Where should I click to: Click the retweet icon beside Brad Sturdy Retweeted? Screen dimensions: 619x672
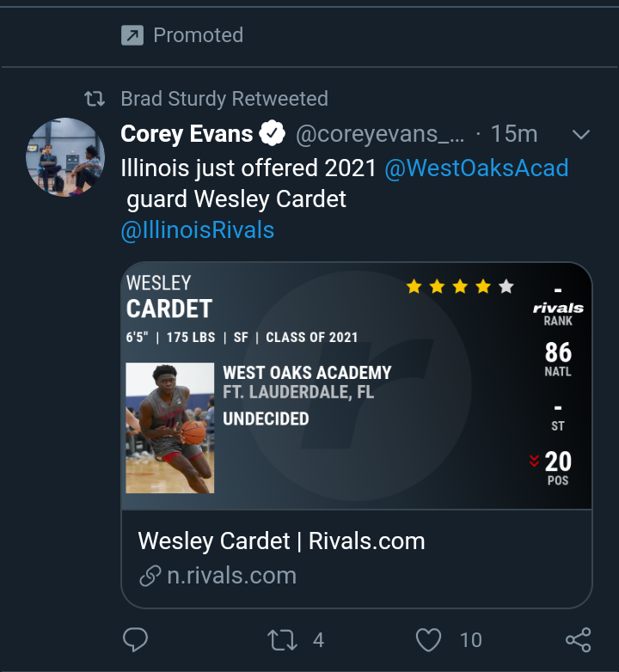tap(95, 99)
